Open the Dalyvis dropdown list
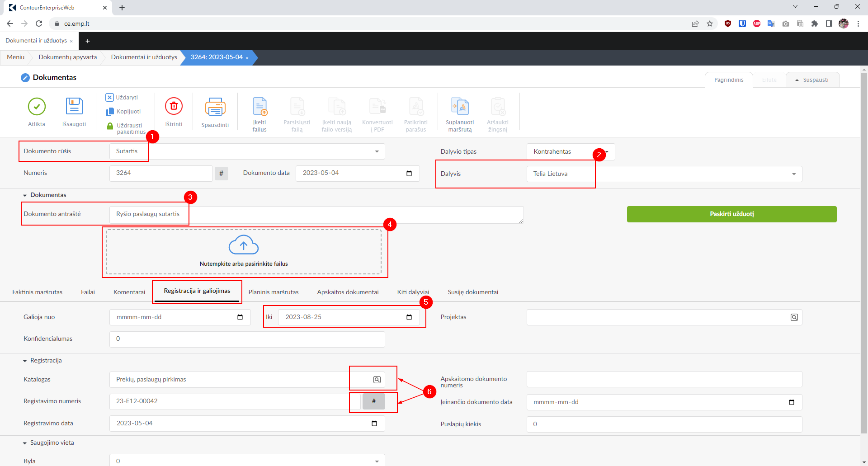Viewport: 868px width, 466px height. pyautogui.click(x=793, y=174)
